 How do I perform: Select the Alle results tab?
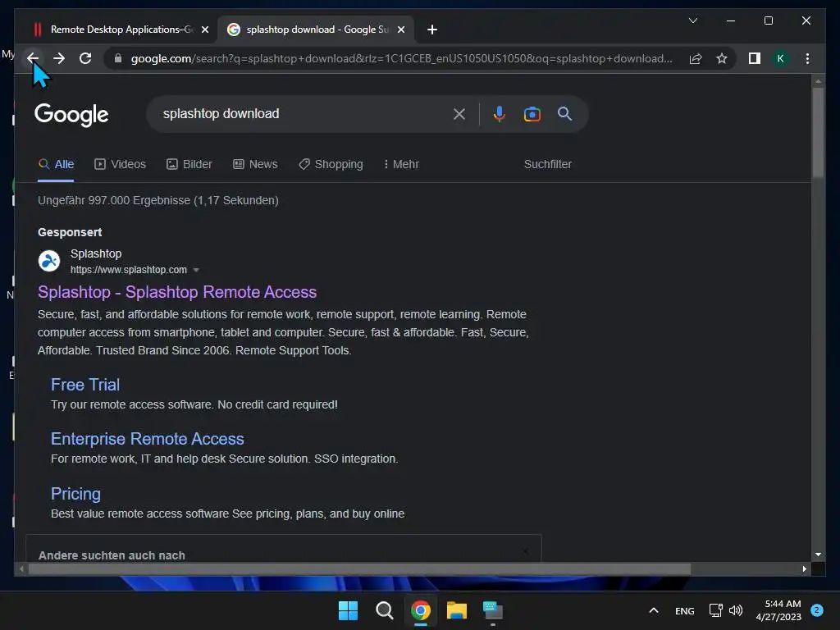coord(56,164)
